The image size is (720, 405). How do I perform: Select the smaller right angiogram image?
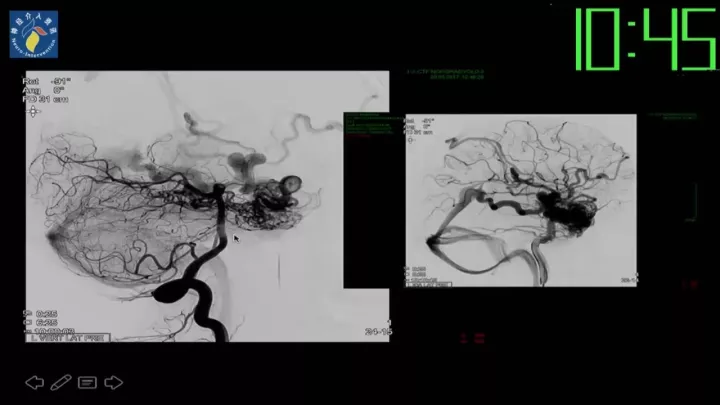pyautogui.click(x=520, y=200)
